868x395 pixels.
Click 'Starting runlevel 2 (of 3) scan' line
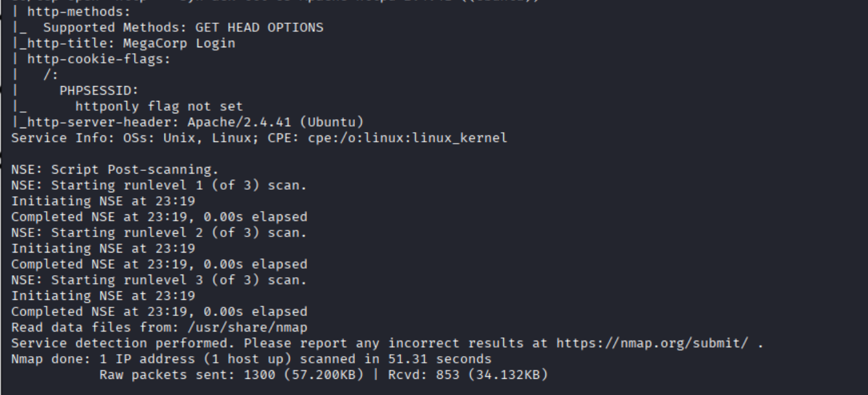(x=159, y=232)
